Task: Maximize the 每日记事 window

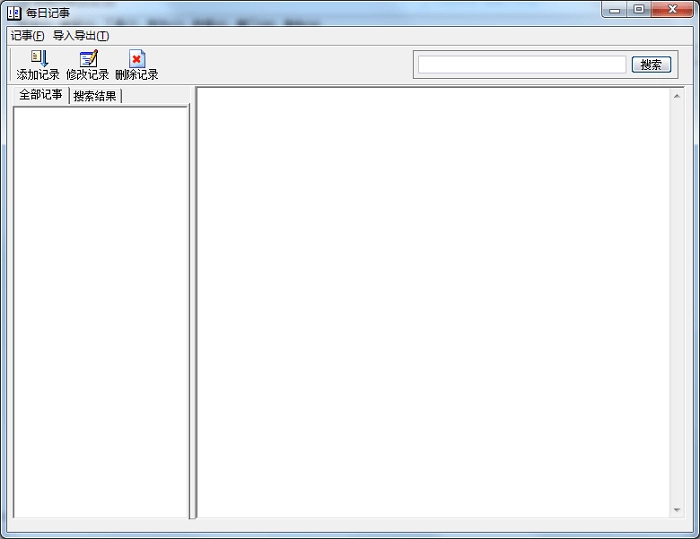Action: point(639,10)
